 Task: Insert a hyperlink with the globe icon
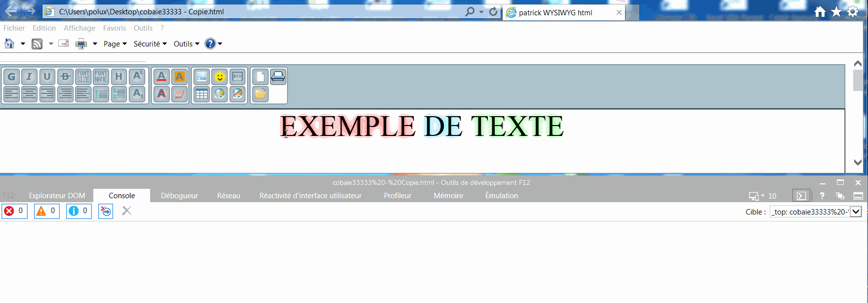220,94
